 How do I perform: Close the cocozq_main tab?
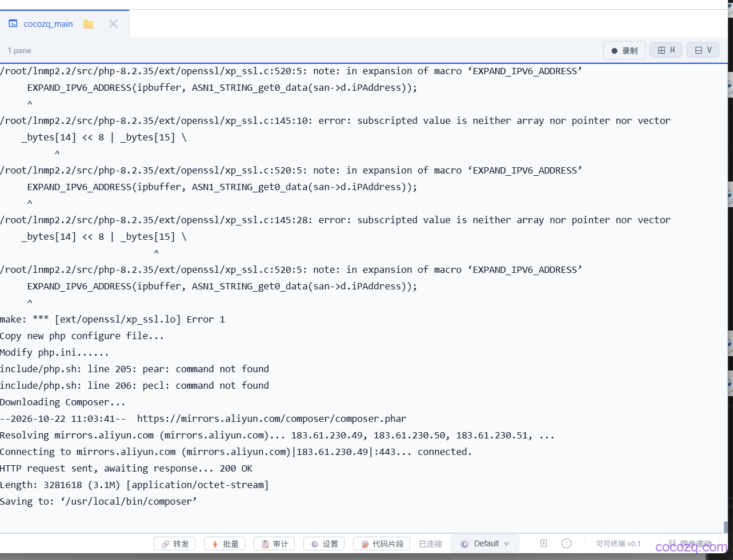point(113,24)
